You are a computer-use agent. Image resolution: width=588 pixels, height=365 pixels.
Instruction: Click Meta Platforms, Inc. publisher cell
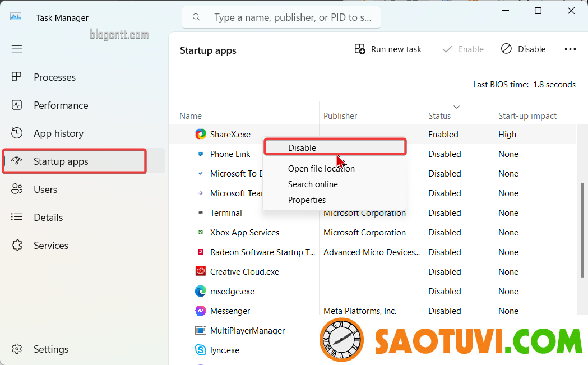(360, 311)
